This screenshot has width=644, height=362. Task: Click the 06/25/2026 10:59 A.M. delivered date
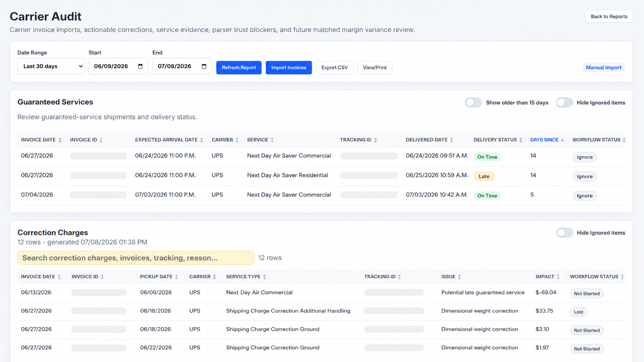tap(437, 175)
